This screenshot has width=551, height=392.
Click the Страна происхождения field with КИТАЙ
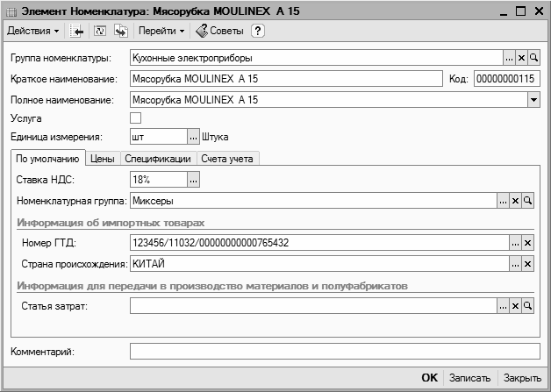coord(319,264)
